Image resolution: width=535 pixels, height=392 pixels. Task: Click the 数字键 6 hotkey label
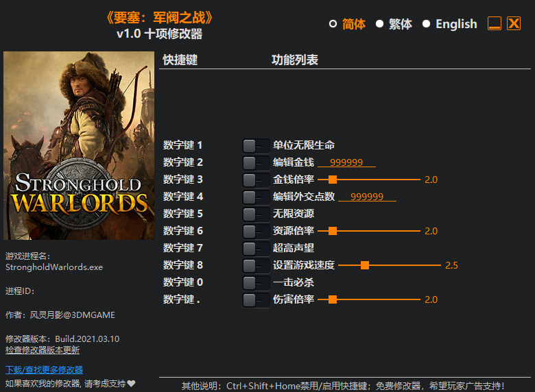click(182, 231)
